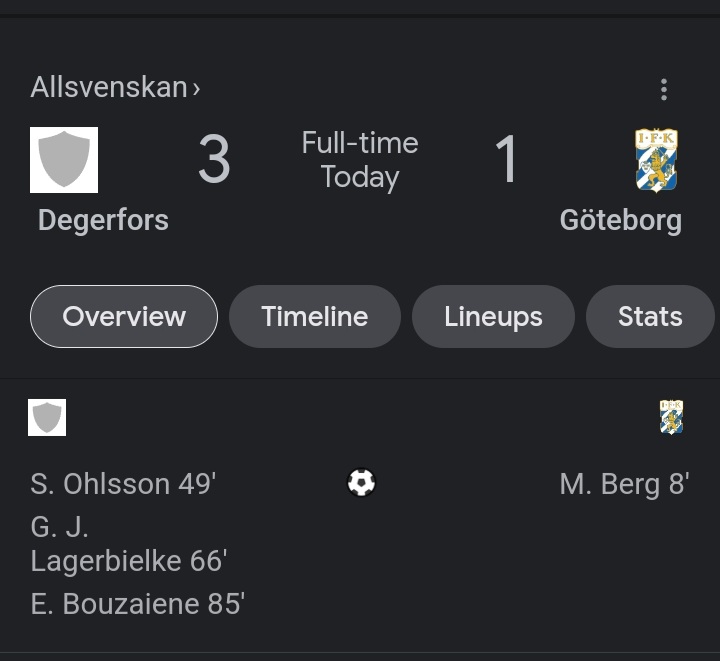This screenshot has height=661, width=720.
Task: Click Göteborg score number 1
Action: [x=506, y=159]
